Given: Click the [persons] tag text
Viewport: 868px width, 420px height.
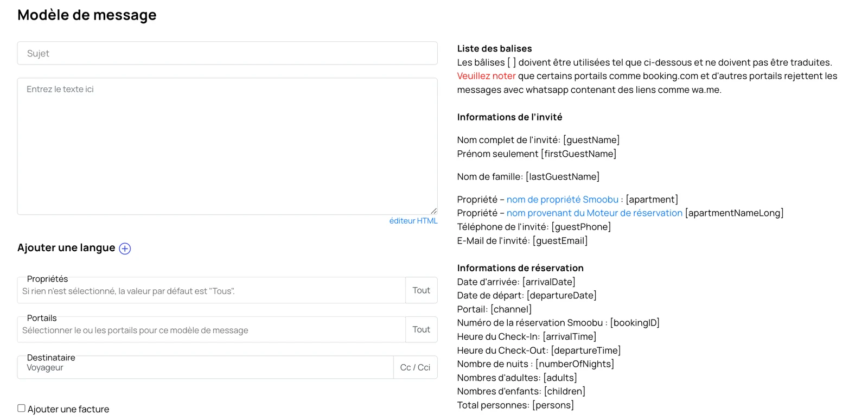Looking at the screenshot, I should tap(553, 405).
